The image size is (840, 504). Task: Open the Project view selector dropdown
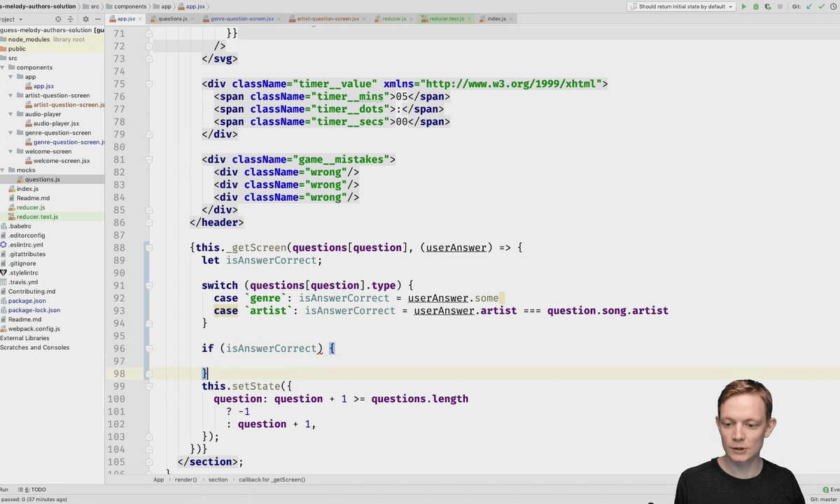[10, 19]
